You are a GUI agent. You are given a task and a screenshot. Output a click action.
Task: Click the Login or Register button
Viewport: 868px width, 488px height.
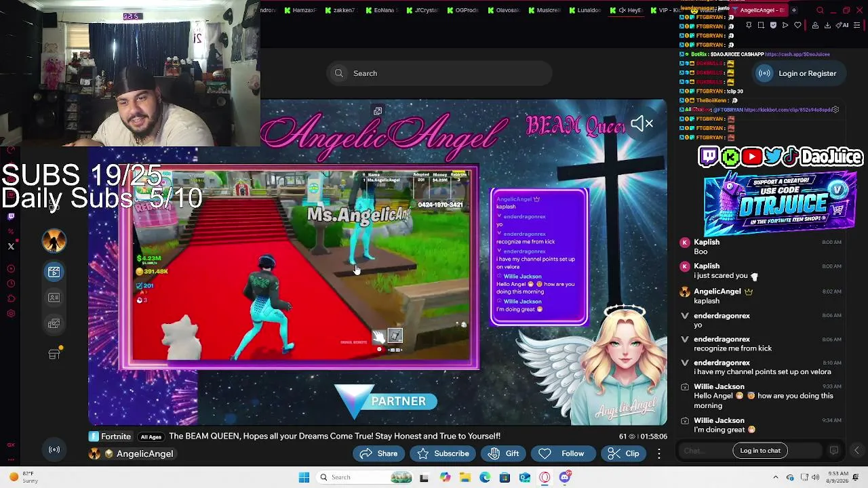798,73
